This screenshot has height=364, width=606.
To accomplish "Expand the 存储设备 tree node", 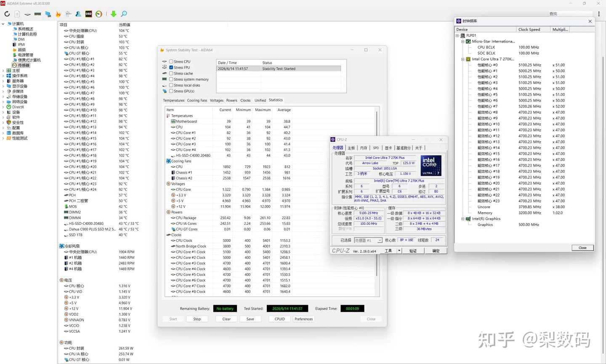I will 3,97.
